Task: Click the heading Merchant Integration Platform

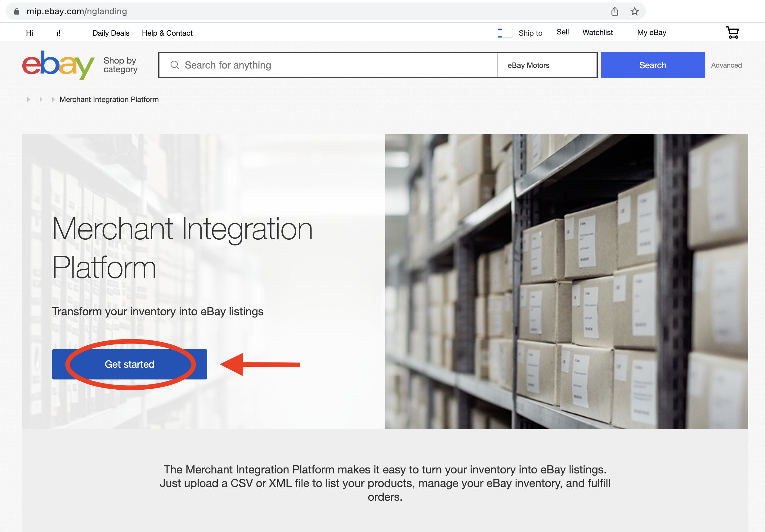Action: point(182,248)
